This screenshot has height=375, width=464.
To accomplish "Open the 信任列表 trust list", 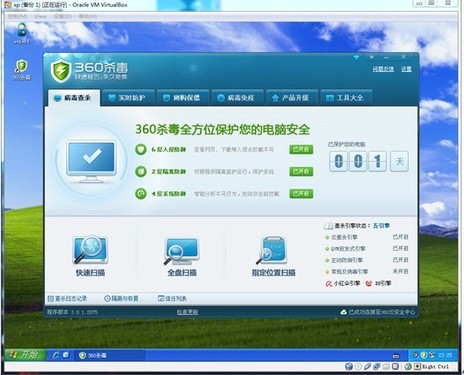I will tap(172, 298).
